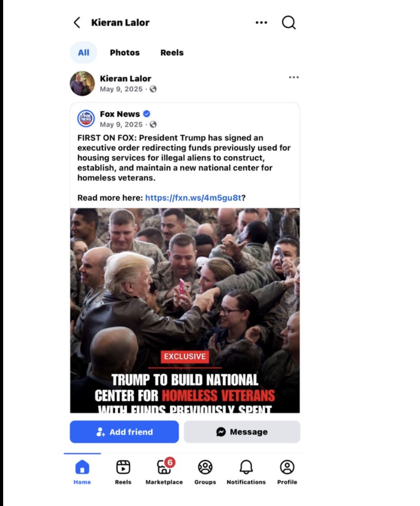Viewport: 420px width, 506px height.
Task: Switch to the Photos tab
Action: 125,52
